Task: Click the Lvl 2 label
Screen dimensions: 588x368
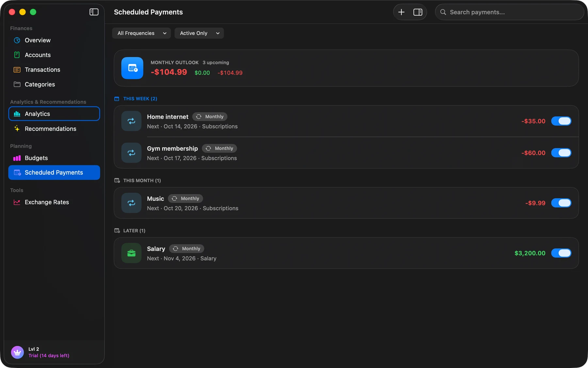Action: click(x=34, y=349)
